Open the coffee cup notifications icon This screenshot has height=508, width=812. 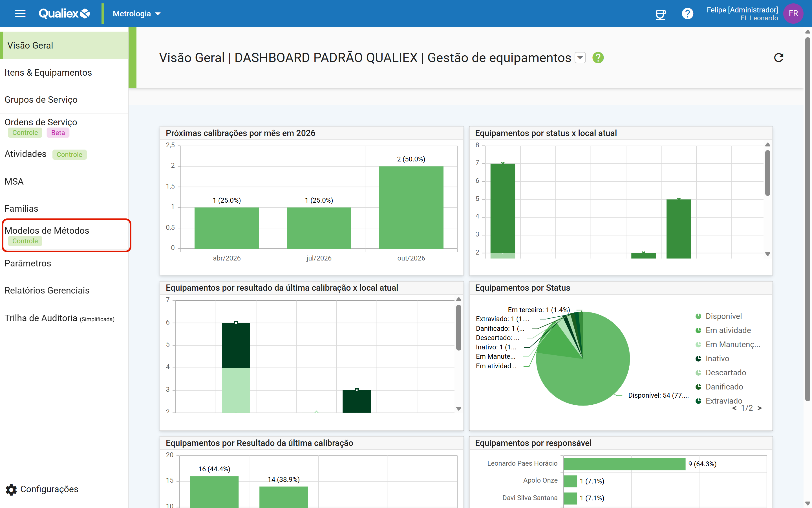(661, 14)
